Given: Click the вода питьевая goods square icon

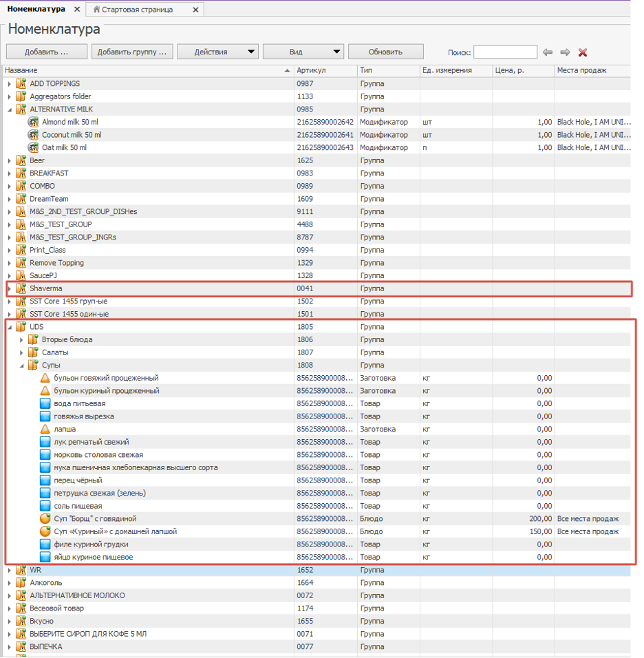Looking at the screenshot, I should tap(45, 404).
